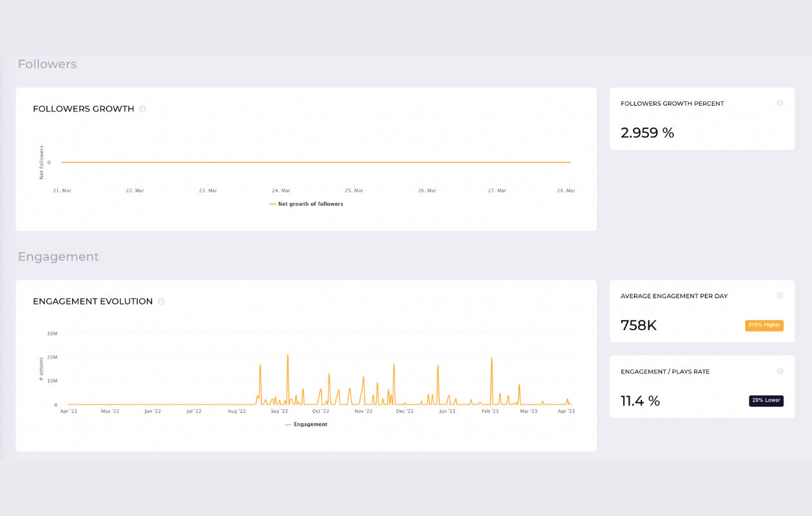812x516 pixels.
Task: Click the '10M' y-axis label
Action: [52, 381]
